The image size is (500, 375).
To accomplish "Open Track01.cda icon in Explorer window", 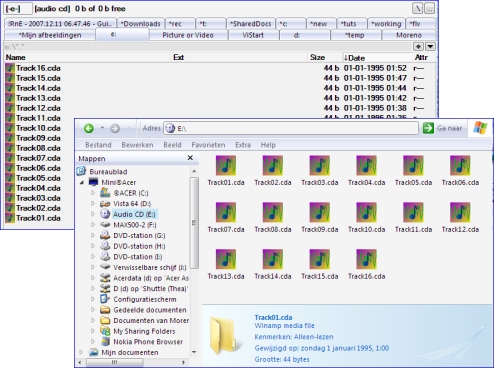I will (x=226, y=165).
